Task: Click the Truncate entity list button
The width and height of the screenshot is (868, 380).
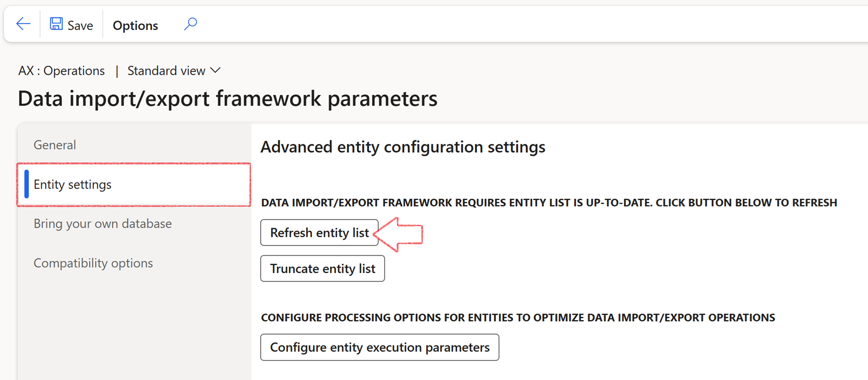Action: click(322, 269)
